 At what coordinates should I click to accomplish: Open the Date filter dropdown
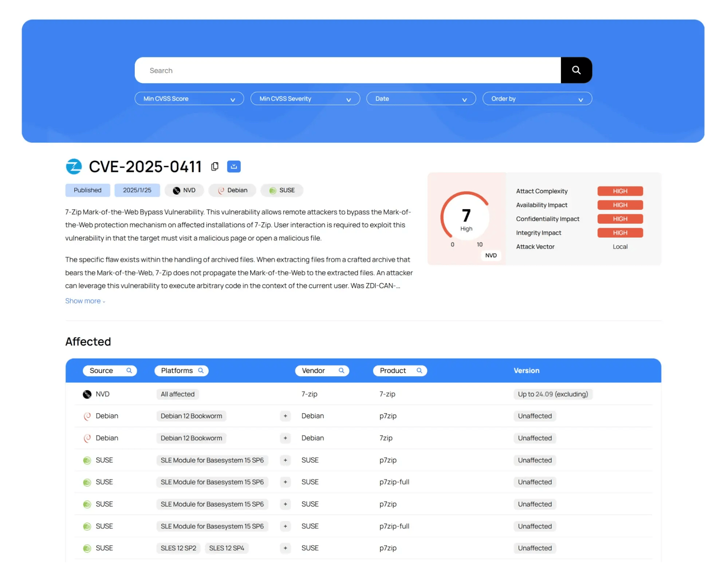click(x=421, y=98)
